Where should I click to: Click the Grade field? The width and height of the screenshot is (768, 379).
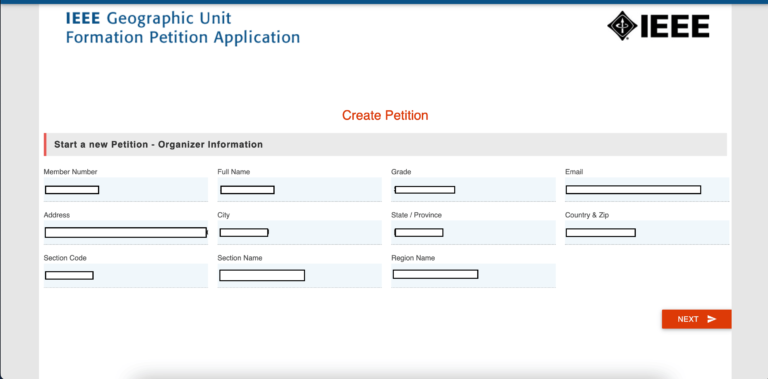[x=473, y=190]
